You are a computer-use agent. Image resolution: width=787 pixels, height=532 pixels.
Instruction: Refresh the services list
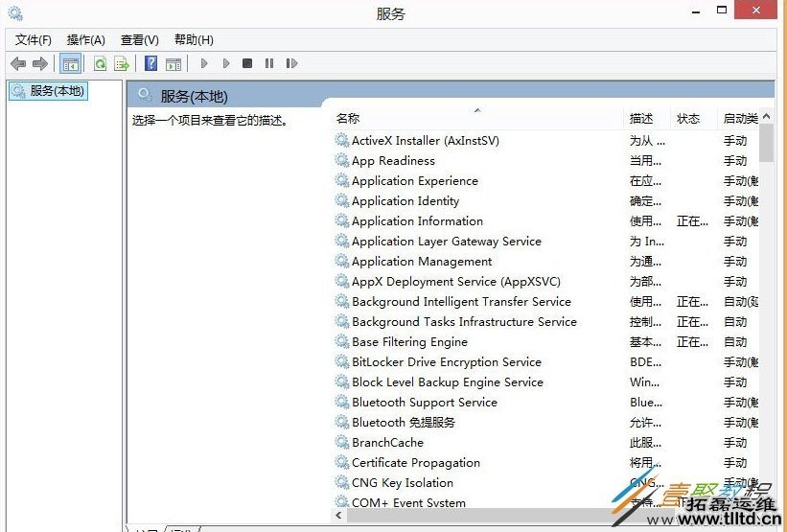(101, 63)
